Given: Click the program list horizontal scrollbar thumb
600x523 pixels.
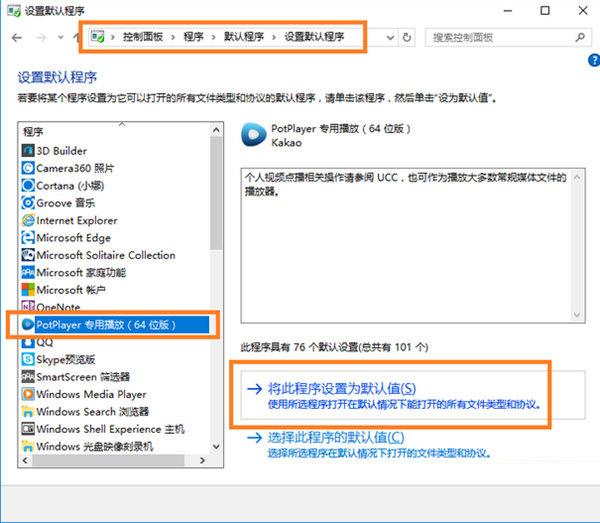Looking at the screenshot, I should click(x=108, y=460).
